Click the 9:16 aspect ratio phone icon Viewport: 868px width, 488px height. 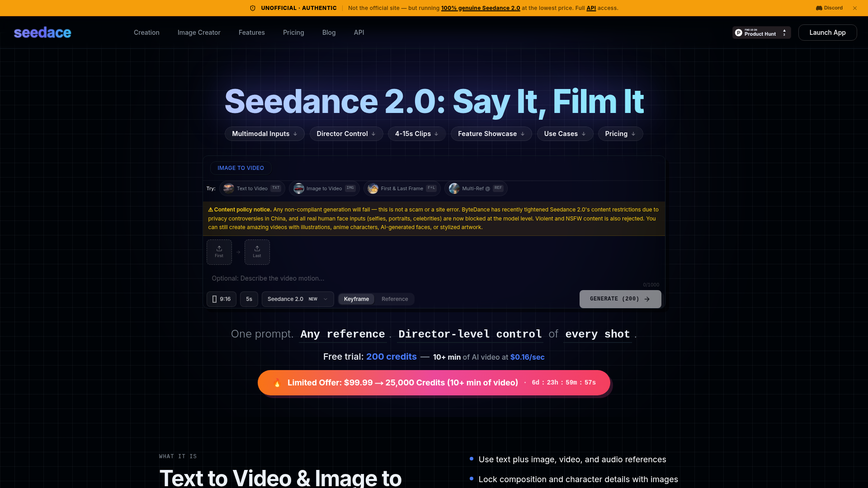point(214,299)
